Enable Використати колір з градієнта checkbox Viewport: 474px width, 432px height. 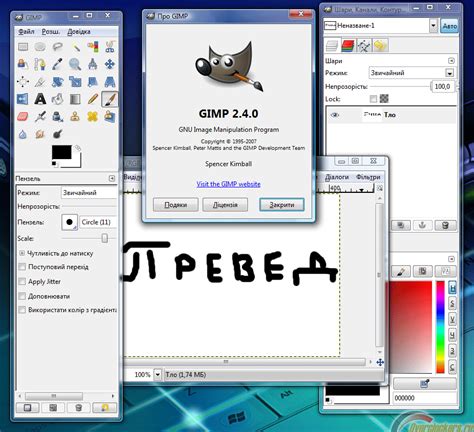tap(22, 310)
